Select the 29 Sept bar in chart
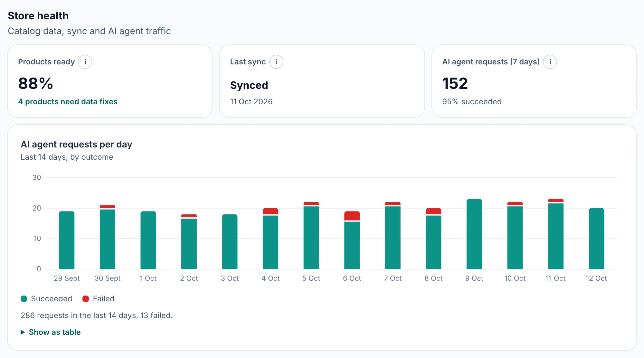This screenshot has height=358, width=644. [x=67, y=240]
